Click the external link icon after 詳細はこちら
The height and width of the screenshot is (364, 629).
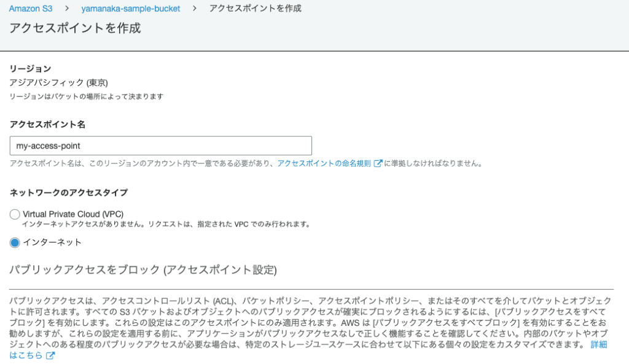click(x=50, y=355)
